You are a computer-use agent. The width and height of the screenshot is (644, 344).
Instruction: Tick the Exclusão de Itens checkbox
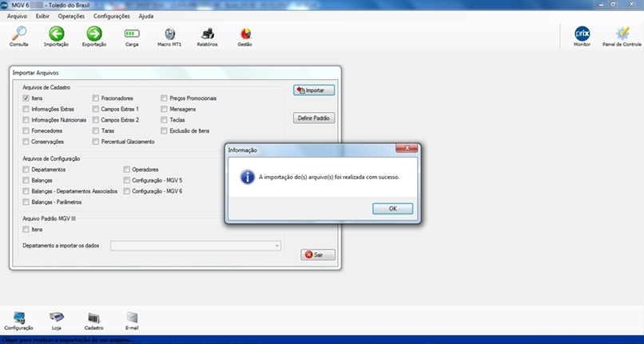click(164, 130)
